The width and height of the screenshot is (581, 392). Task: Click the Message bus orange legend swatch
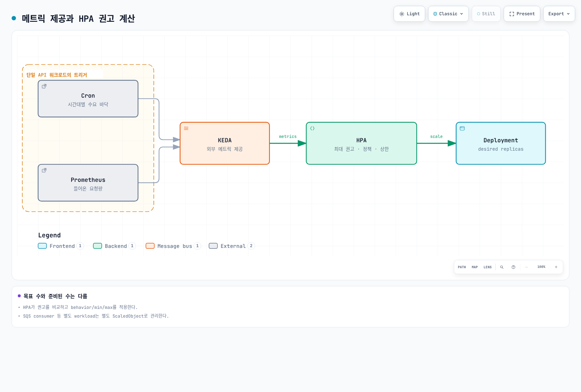coord(150,246)
